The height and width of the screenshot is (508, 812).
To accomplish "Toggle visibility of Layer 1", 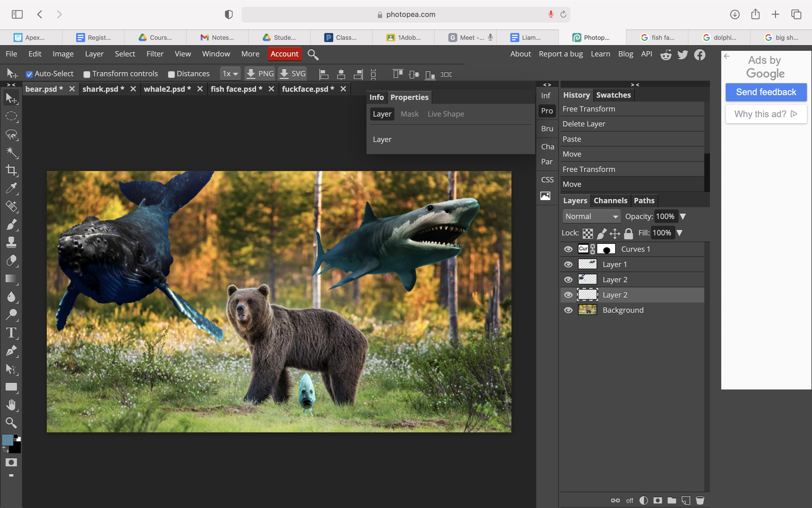I will (568, 264).
